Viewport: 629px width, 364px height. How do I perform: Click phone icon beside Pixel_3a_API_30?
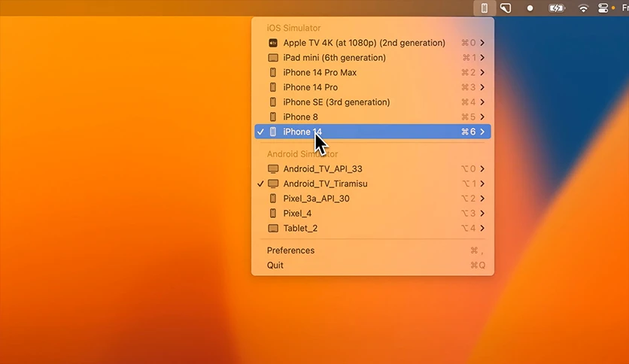273,199
